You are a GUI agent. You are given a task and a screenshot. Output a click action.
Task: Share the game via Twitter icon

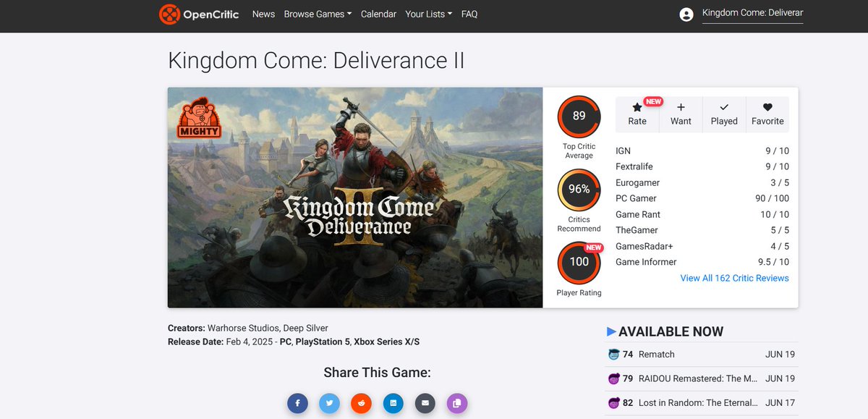pyautogui.click(x=329, y=403)
